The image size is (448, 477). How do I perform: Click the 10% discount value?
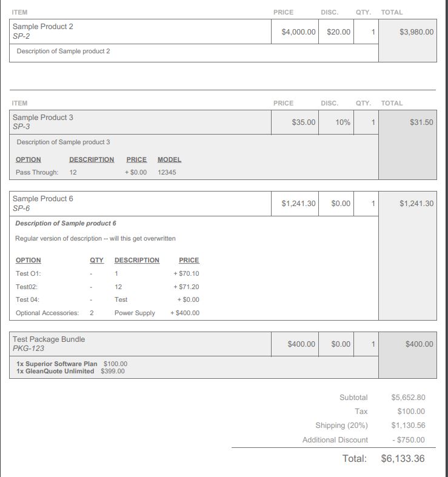[x=343, y=122]
